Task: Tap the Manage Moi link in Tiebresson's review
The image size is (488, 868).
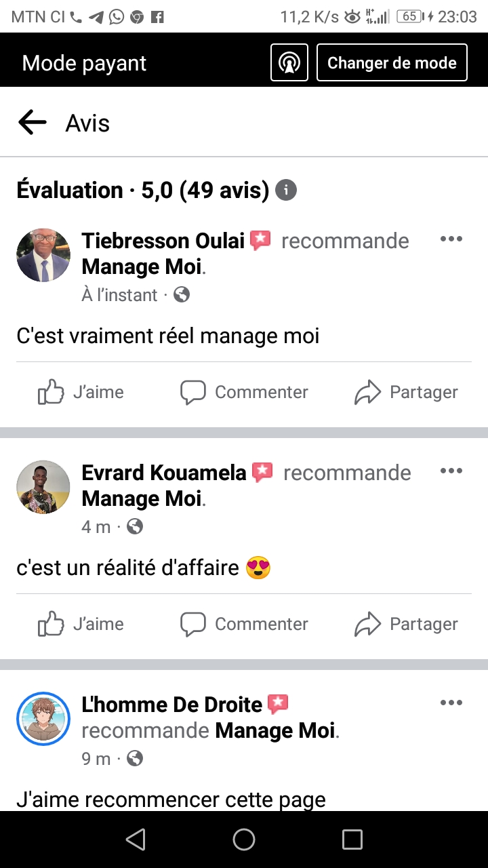Action: click(x=142, y=267)
